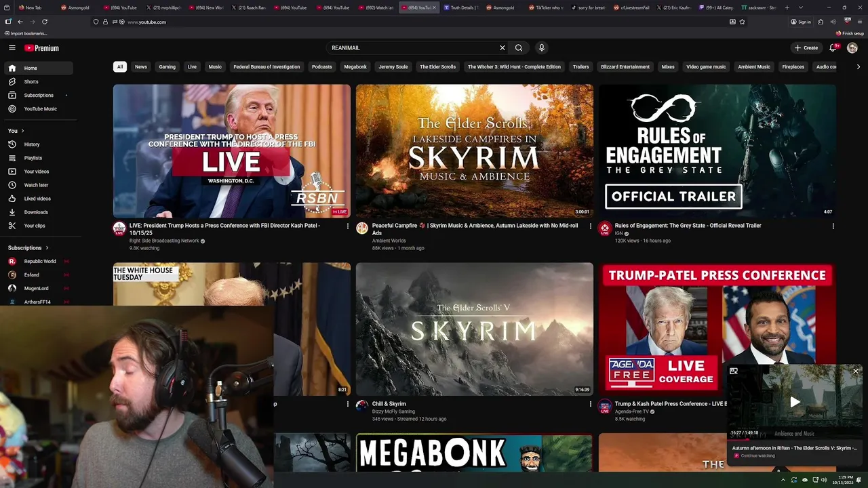Open watch History
Viewport: 868px width, 488px height.
tap(39, 144)
